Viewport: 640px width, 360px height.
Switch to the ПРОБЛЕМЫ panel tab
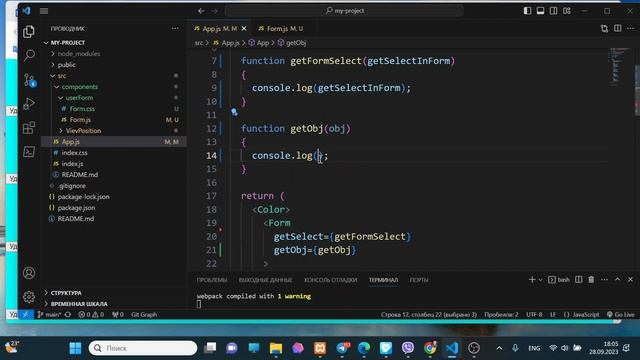click(212, 280)
